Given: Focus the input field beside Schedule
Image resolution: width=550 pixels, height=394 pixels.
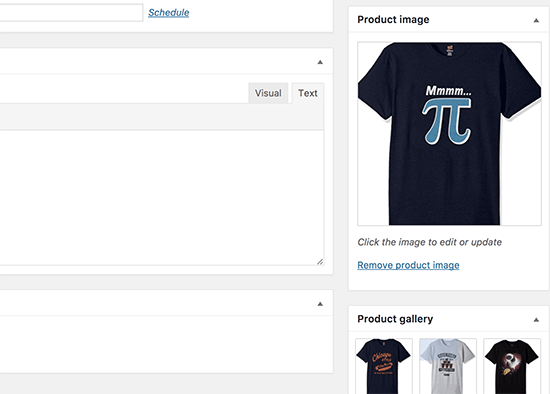Looking at the screenshot, I should pyautogui.click(x=71, y=13).
